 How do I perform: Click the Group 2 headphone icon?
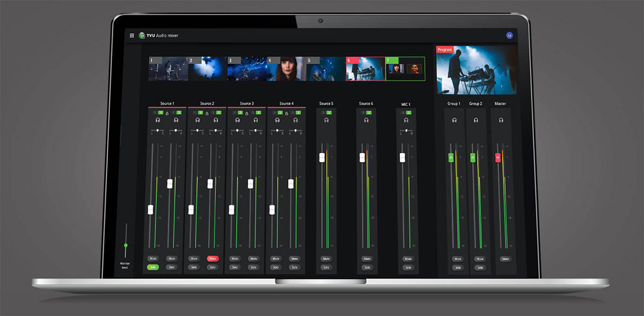click(476, 120)
